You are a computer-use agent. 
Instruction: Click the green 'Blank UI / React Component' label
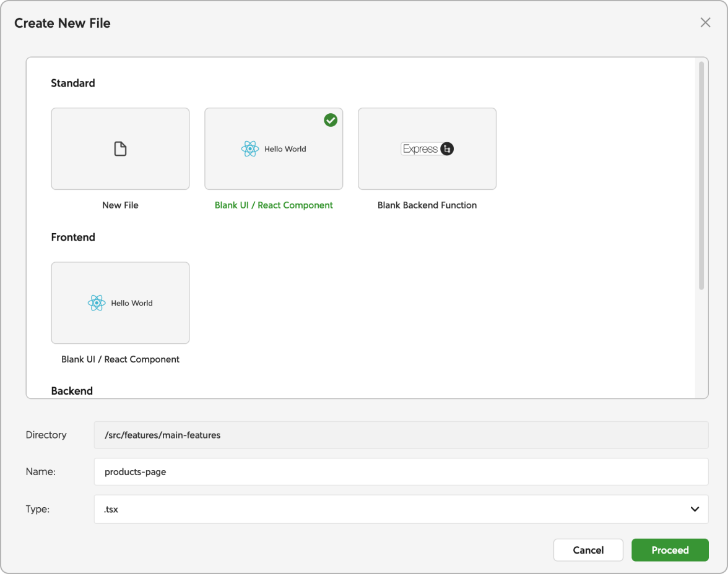[x=274, y=205]
